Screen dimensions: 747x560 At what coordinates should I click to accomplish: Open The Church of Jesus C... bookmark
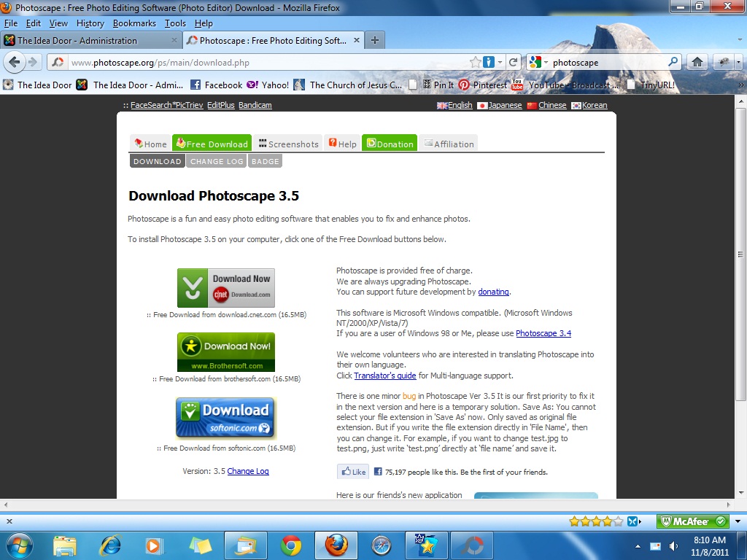(348, 85)
